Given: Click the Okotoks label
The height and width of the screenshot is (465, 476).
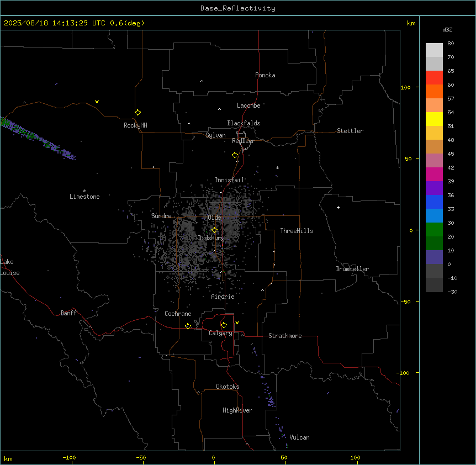Looking at the screenshot, I should [x=228, y=387].
